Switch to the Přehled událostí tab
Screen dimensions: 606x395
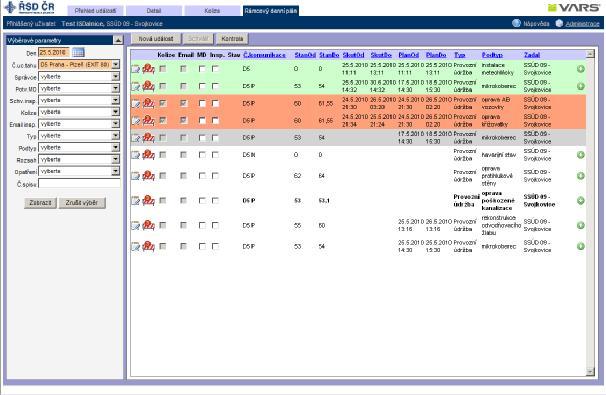pos(95,11)
